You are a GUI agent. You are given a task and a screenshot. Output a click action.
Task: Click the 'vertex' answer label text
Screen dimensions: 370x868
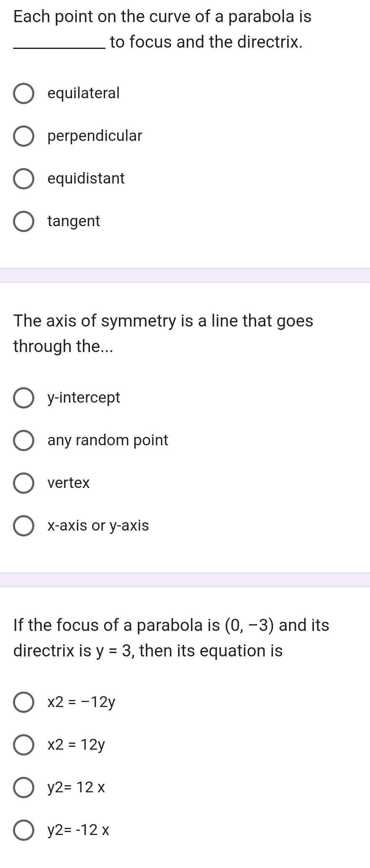click(x=69, y=483)
